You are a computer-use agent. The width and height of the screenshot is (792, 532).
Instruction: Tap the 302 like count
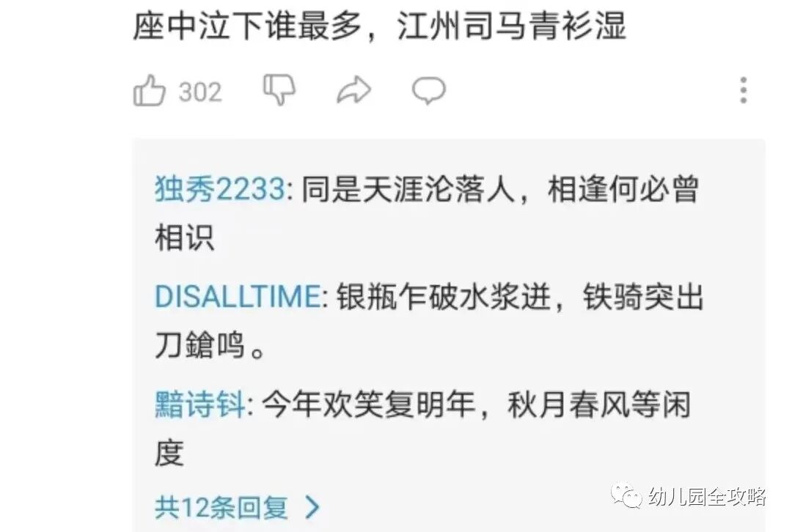pos(200,92)
